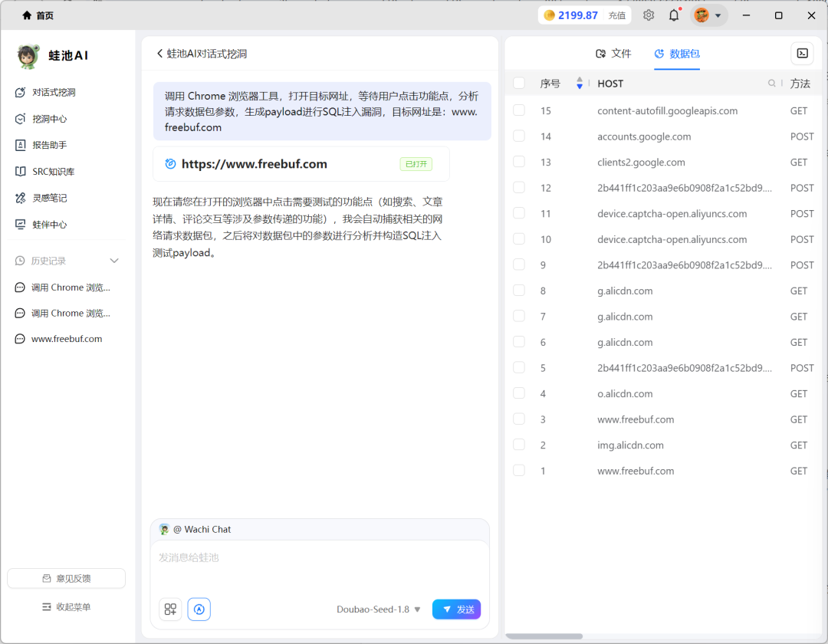Screen dimensions: 828x644
Task: Click the grid shortcut icon in the chat box
Action: [169, 609]
